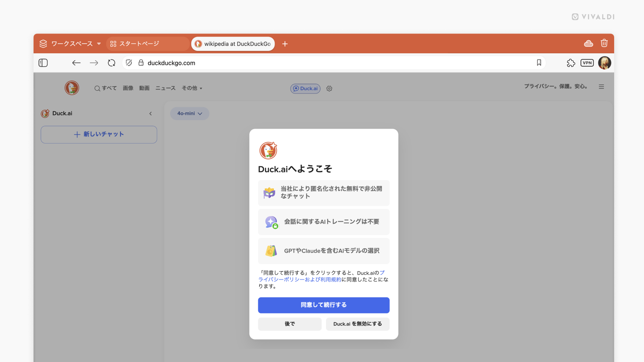The width and height of the screenshot is (644, 362).
Task: Select the wikipedia at DuckDuckGo tab
Action: click(x=233, y=44)
